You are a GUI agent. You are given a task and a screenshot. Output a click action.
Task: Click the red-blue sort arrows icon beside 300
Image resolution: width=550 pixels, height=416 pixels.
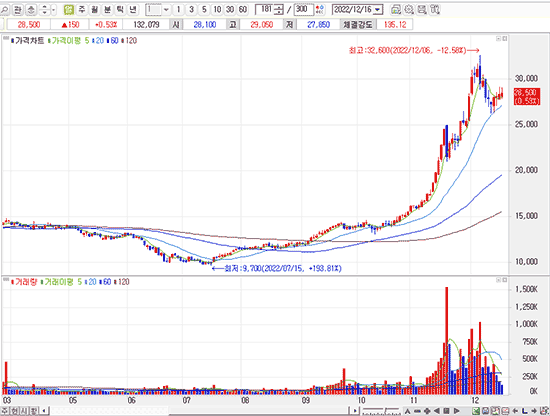pyautogui.click(x=320, y=9)
